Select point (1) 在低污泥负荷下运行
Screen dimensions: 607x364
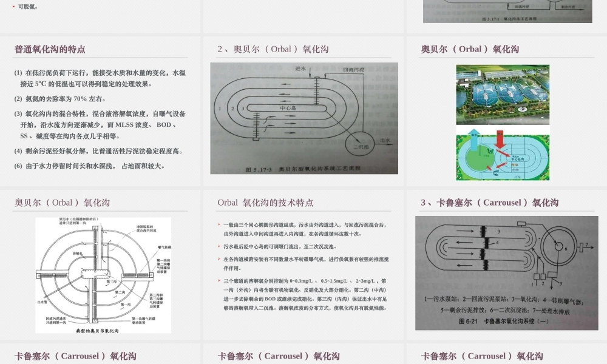point(100,78)
